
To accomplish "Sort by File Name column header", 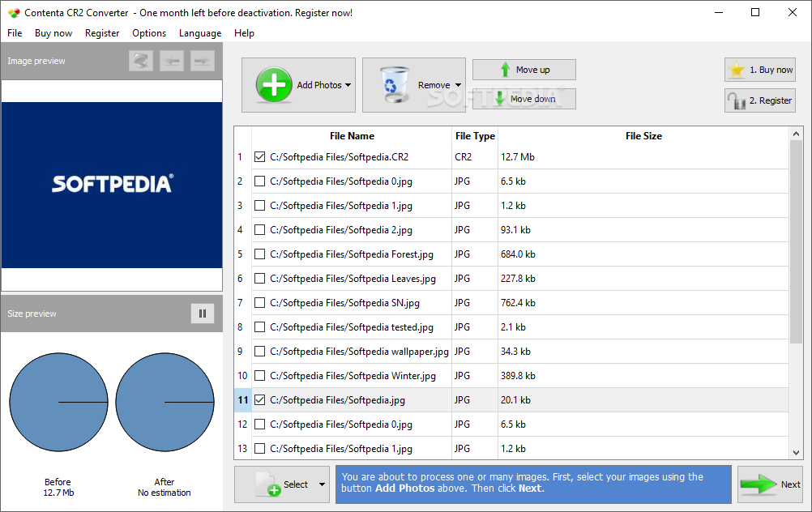I will 352,135.
